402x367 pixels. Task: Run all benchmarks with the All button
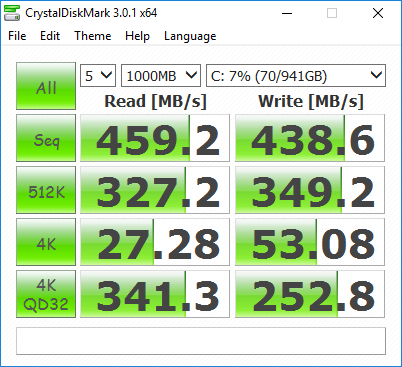click(x=46, y=86)
